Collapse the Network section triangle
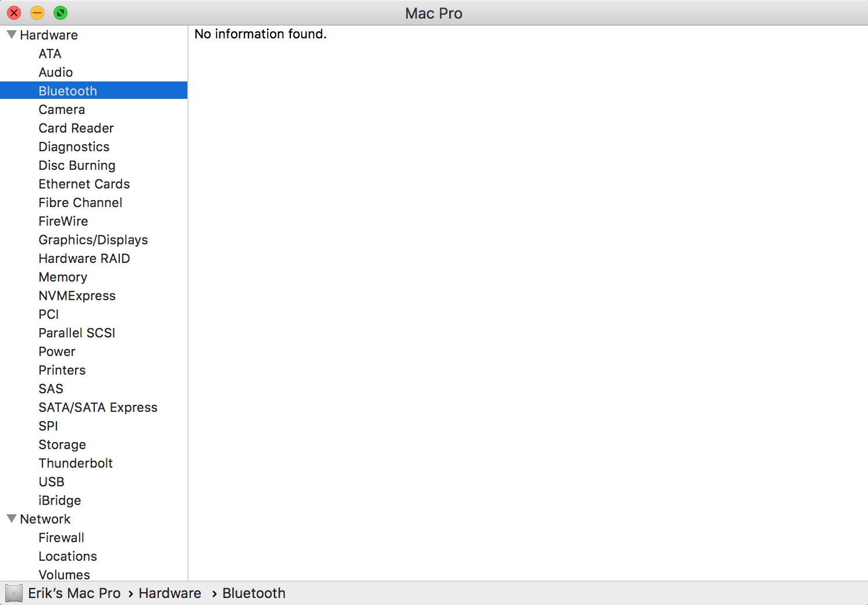 click(12, 519)
